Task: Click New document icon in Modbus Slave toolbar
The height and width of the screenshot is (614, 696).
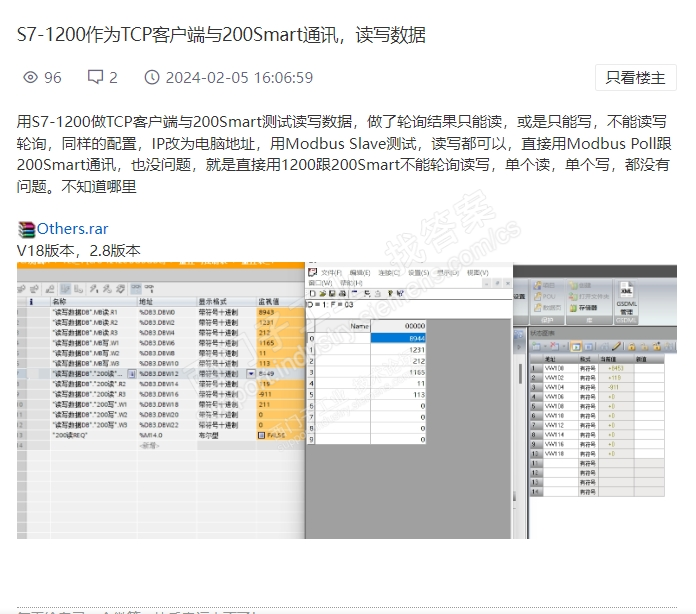Action: tap(312, 293)
